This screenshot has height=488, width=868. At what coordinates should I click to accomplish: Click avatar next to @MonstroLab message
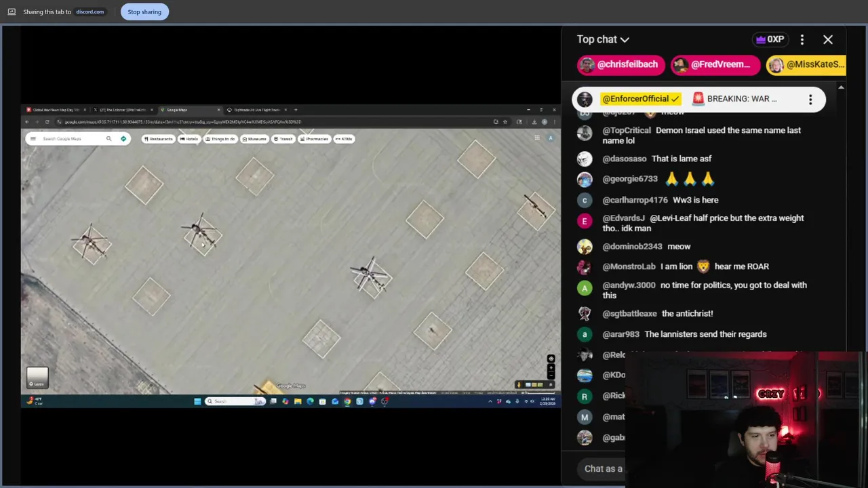[585, 267]
